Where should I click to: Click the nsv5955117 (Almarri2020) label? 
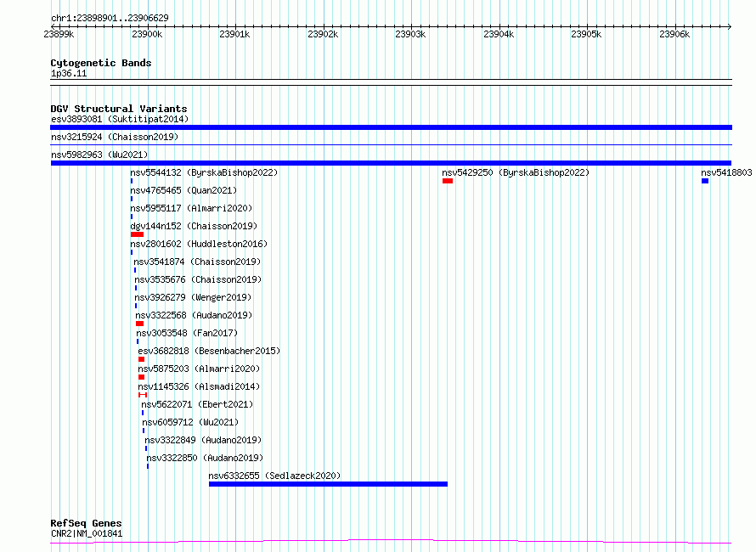pos(191,208)
